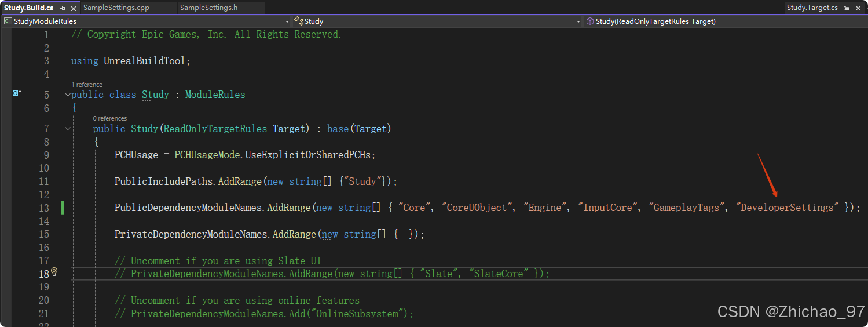Viewport: 868px width, 327px height.
Task: Pin the Study.Build.cs tab
Action: tap(63, 8)
